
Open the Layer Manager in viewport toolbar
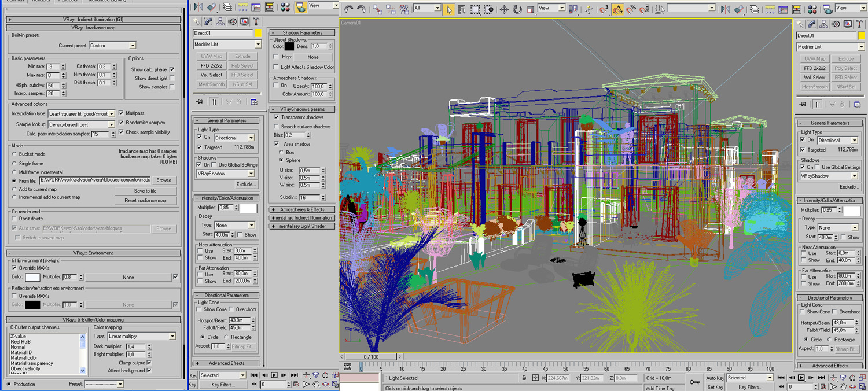click(755, 9)
